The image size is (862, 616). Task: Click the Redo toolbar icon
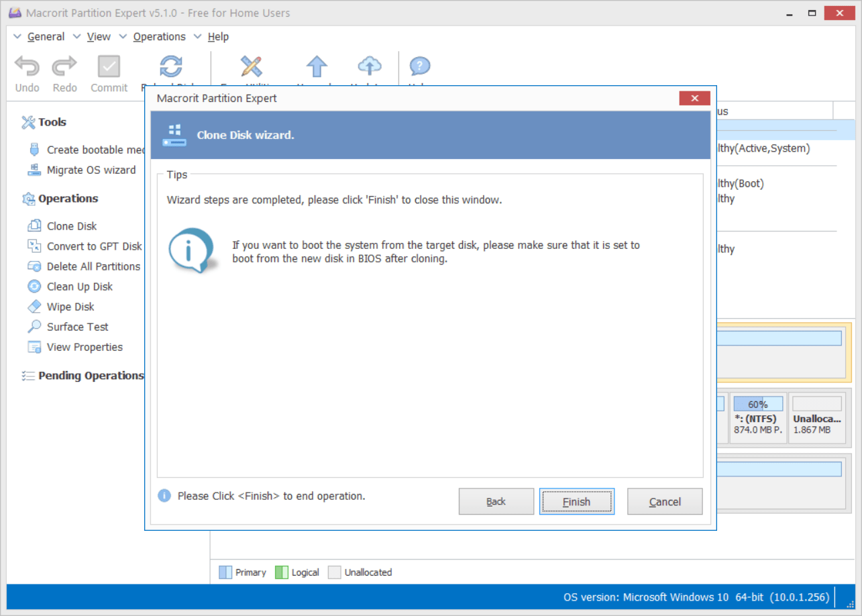[65, 66]
